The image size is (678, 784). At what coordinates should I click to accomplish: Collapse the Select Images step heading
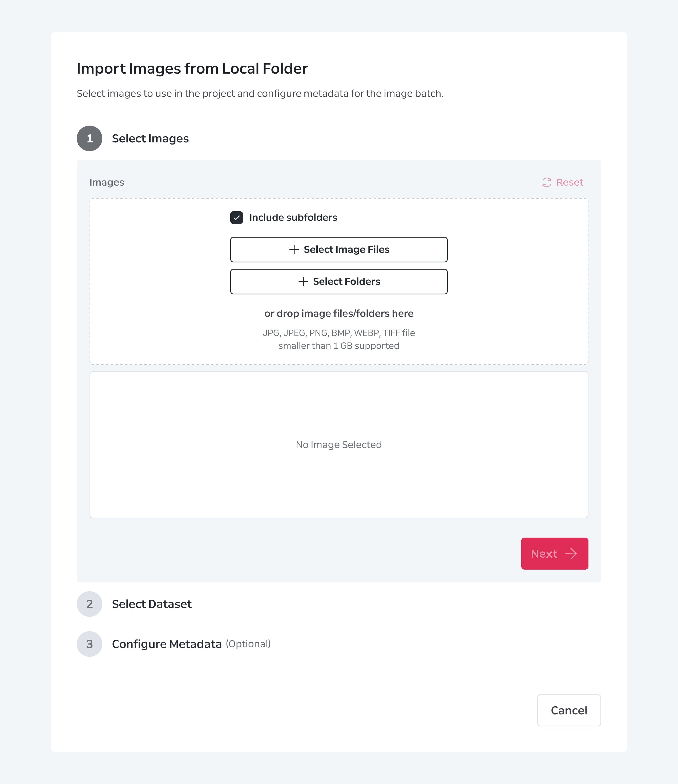(x=150, y=139)
